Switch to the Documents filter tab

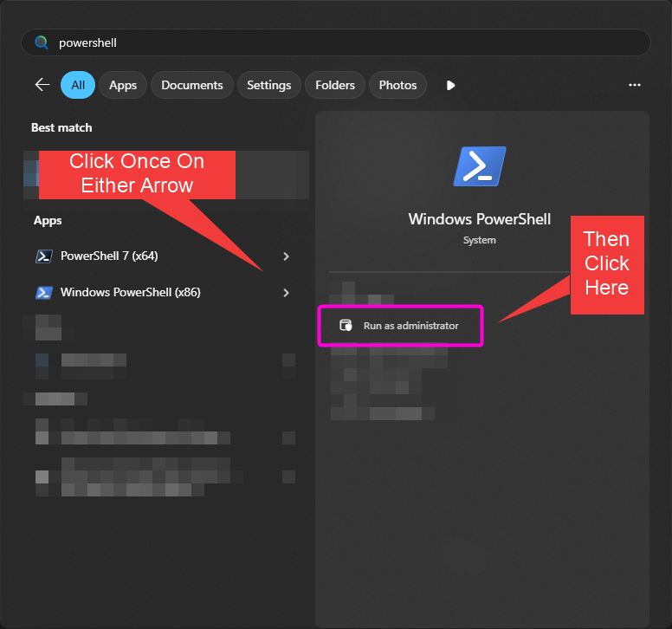tap(192, 85)
